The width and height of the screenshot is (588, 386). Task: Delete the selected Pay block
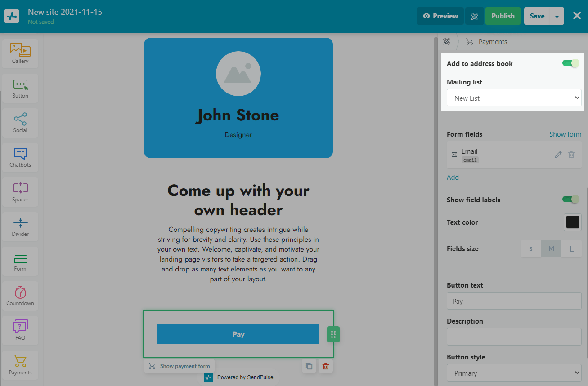[x=326, y=366]
